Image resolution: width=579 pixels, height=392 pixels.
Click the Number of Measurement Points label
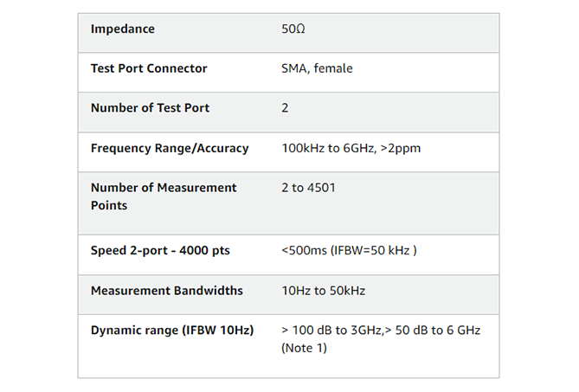coord(164,196)
